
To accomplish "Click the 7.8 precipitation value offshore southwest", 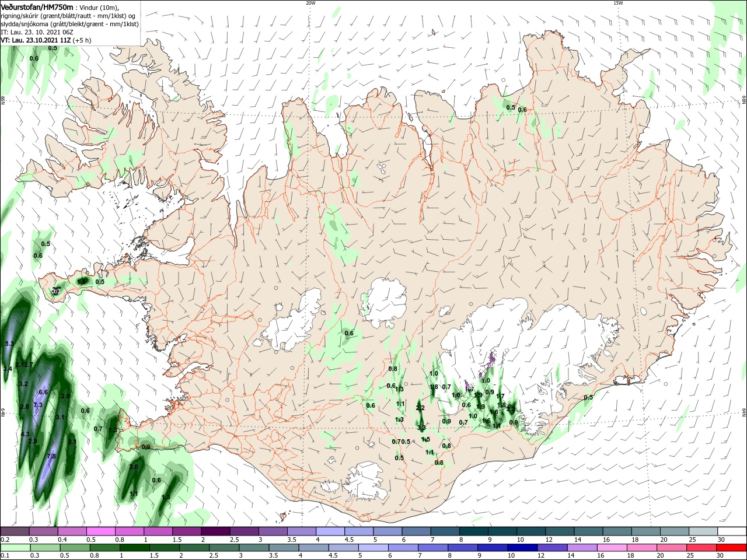I will tap(51, 456).
